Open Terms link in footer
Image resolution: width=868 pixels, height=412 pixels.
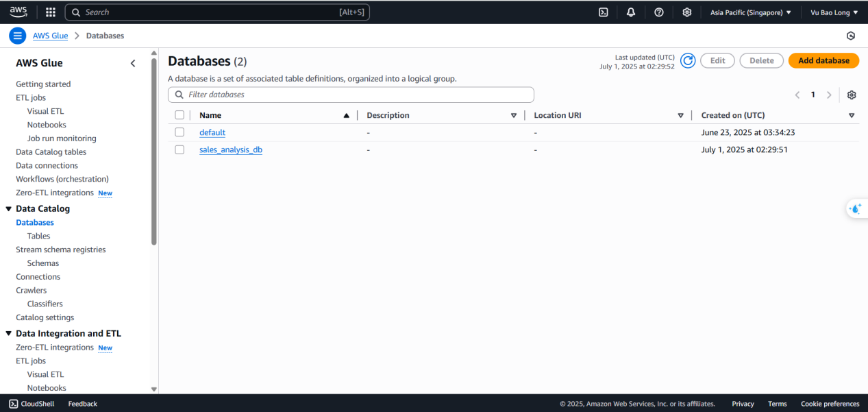point(777,404)
